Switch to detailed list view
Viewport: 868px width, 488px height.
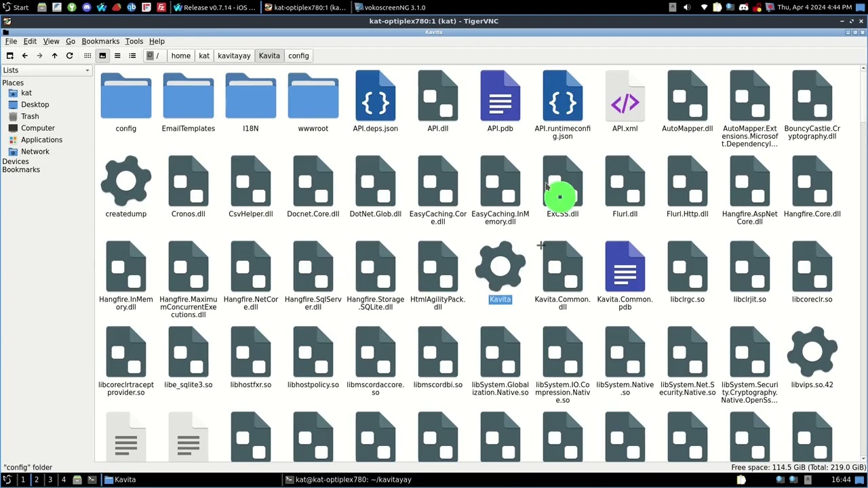[x=132, y=56]
